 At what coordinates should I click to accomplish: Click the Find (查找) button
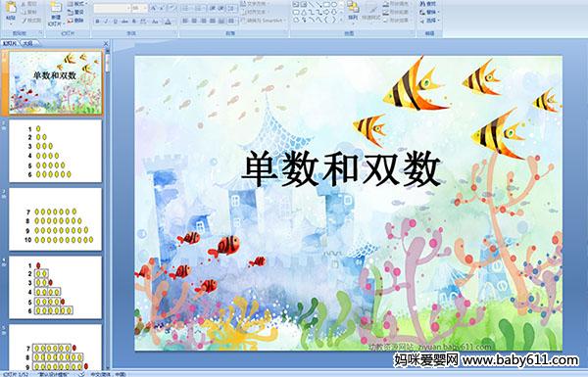point(428,4)
